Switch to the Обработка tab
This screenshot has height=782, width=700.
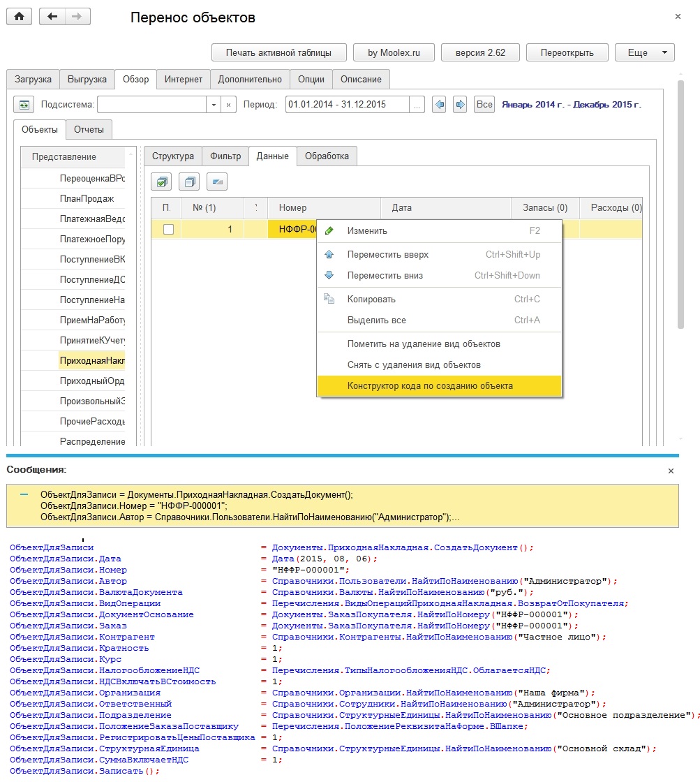click(327, 156)
